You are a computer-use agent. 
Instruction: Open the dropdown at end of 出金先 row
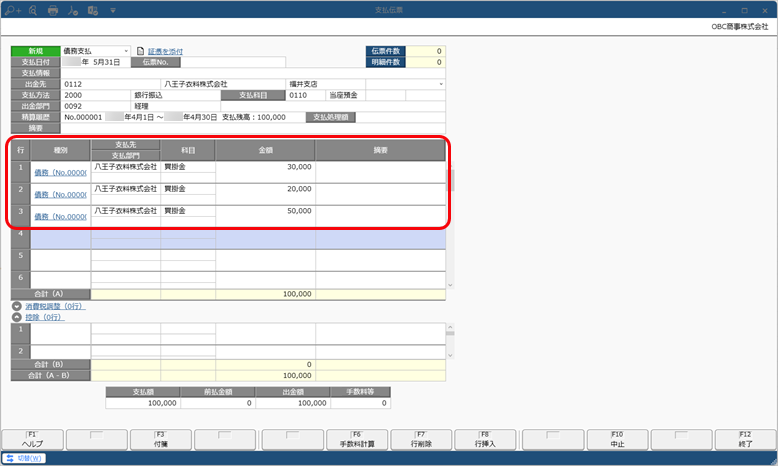click(441, 84)
